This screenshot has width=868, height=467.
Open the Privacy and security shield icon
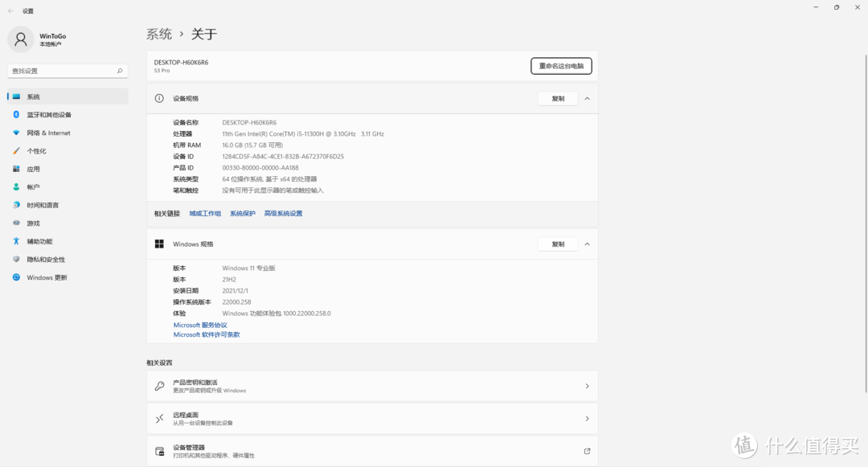point(16,260)
